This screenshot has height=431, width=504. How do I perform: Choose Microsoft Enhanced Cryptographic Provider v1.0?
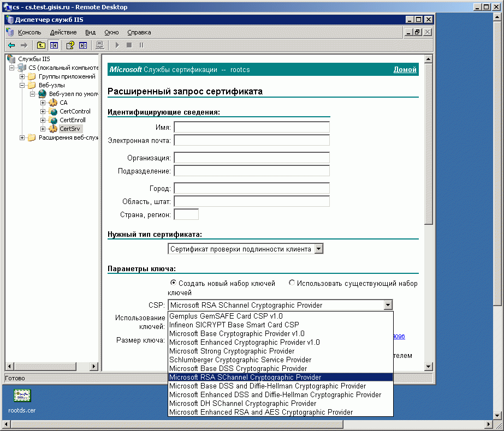click(x=281, y=342)
